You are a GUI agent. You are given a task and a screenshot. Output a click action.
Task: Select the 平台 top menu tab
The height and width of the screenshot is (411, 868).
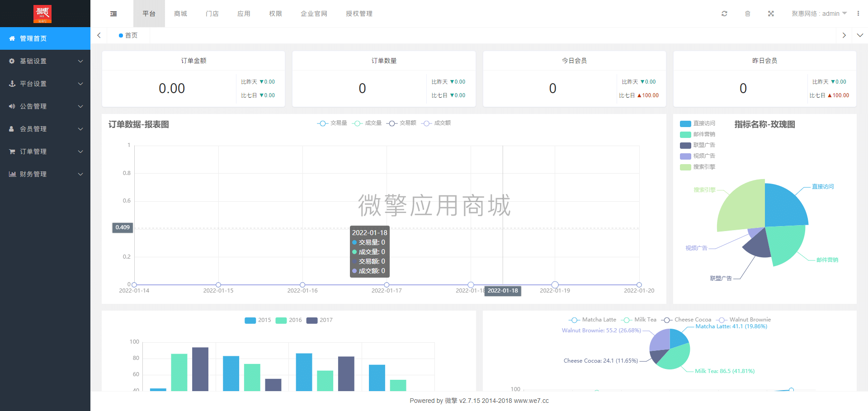[149, 14]
